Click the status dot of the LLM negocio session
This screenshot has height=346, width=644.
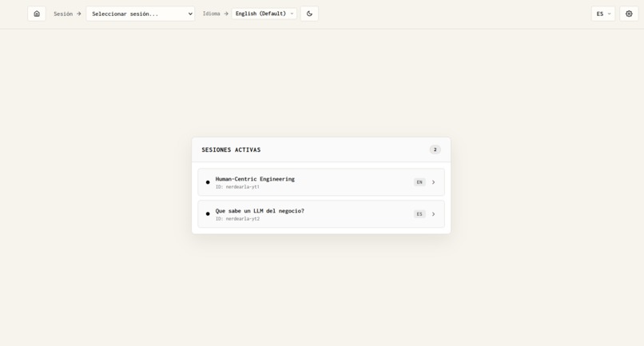coord(208,213)
